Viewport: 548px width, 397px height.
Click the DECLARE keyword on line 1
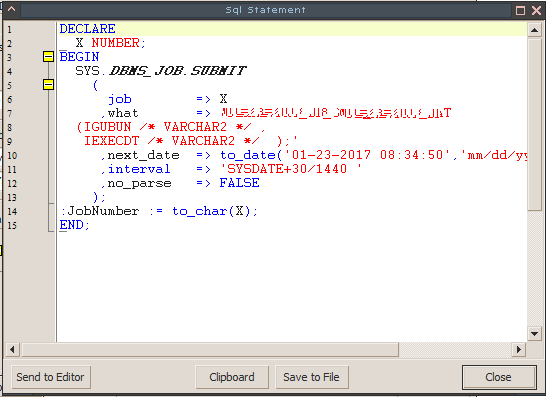click(x=87, y=29)
